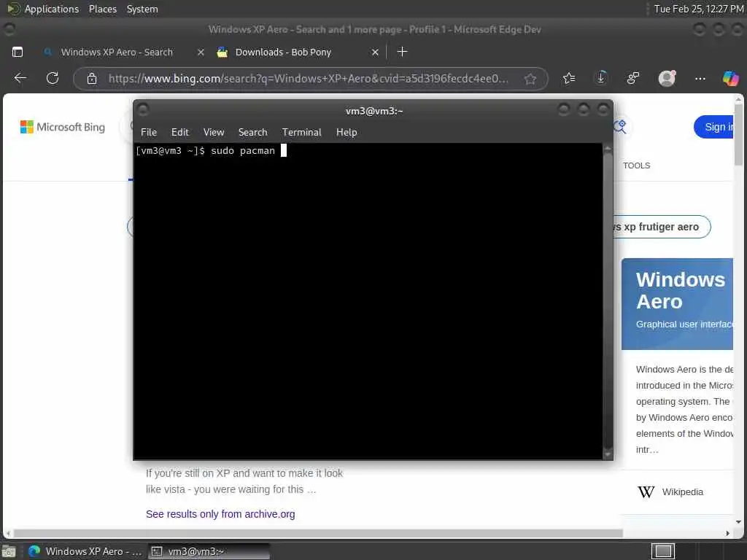
Task: Select the xp frutiger aero suggestion chip
Action: coord(661,227)
